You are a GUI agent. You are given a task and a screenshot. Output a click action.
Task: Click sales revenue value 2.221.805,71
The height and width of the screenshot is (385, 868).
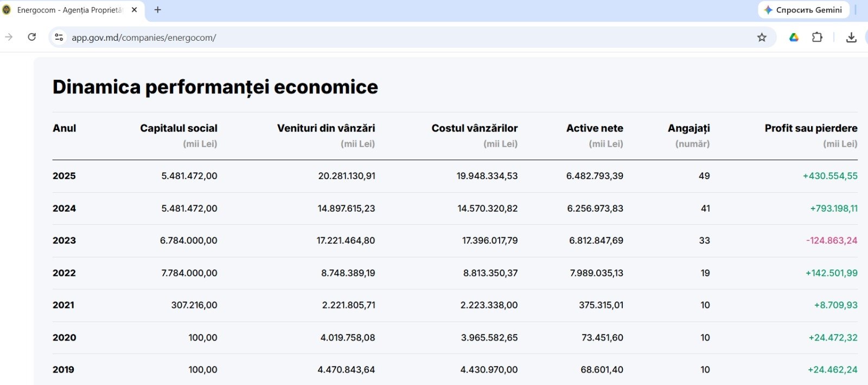tap(348, 305)
